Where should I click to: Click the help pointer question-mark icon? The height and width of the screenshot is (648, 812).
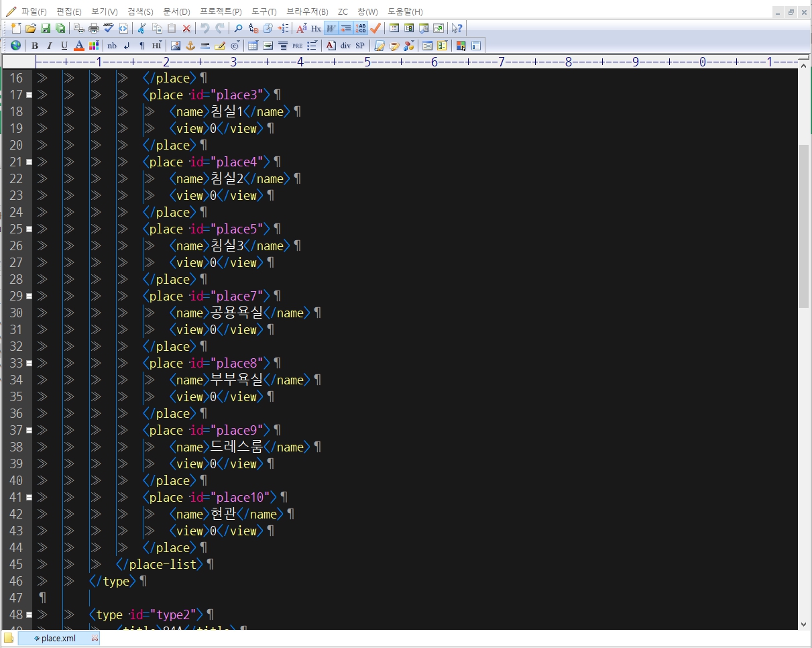pyautogui.click(x=457, y=28)
